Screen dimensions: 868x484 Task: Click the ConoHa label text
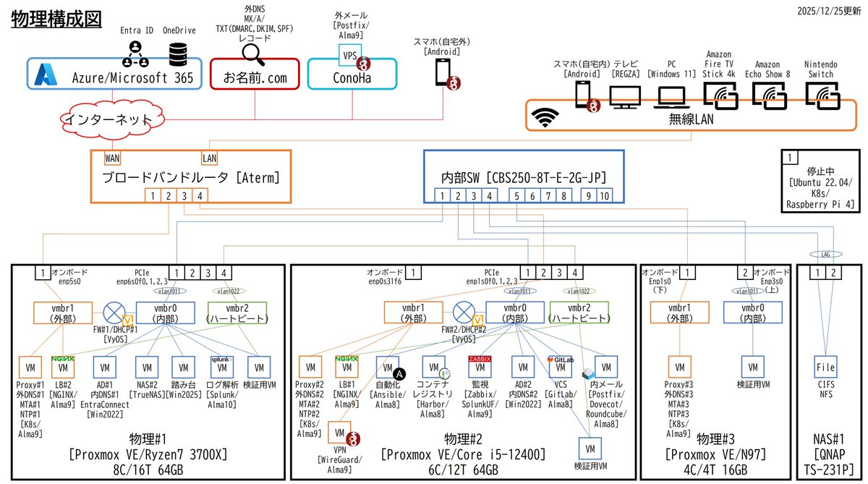tap(352, 78)
